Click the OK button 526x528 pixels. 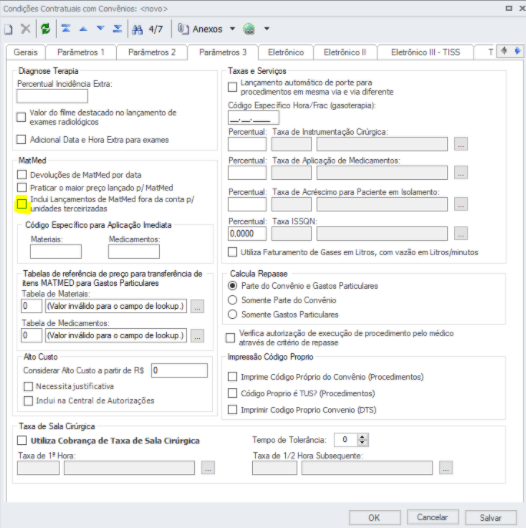point(374,518)
